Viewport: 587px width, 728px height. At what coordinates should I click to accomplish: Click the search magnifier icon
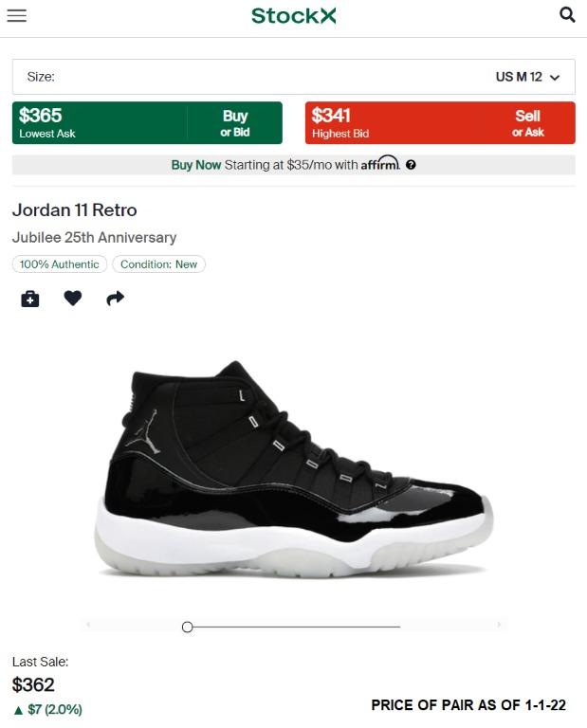tap(567, 15)
